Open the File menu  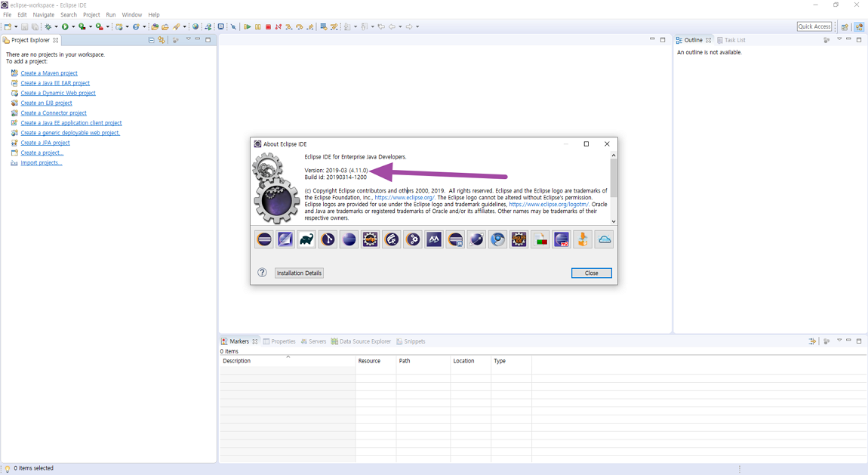pos(8,15)
